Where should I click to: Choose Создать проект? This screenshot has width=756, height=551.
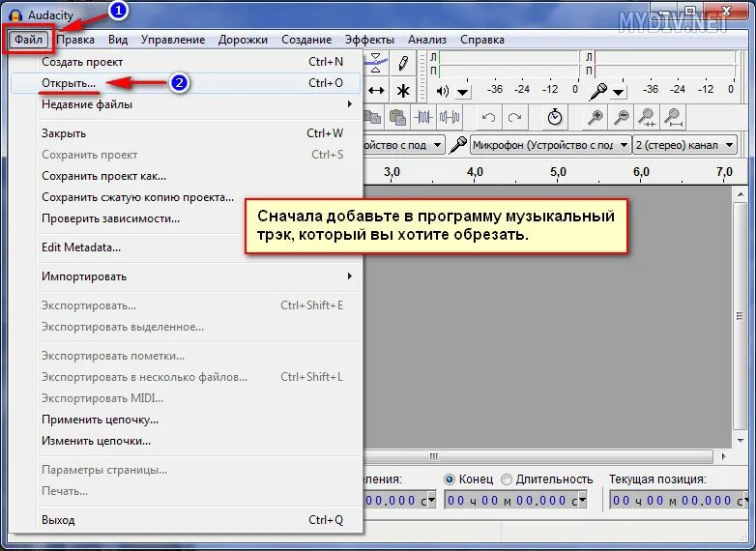coord(186,62)
